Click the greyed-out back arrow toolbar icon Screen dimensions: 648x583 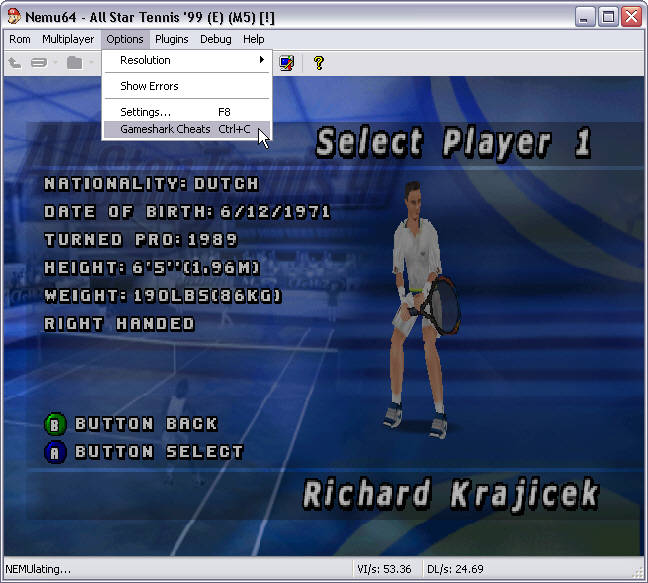[x=15, y=63]
